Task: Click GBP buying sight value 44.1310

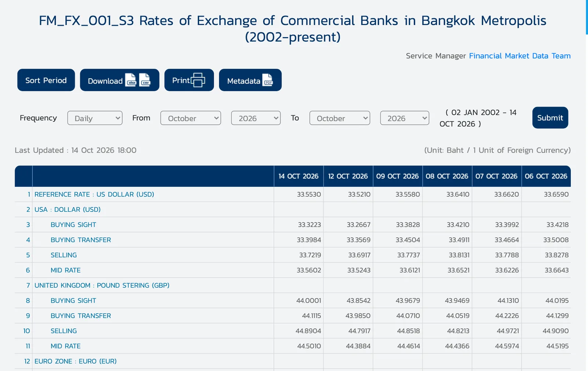Action: pos(508,300)
